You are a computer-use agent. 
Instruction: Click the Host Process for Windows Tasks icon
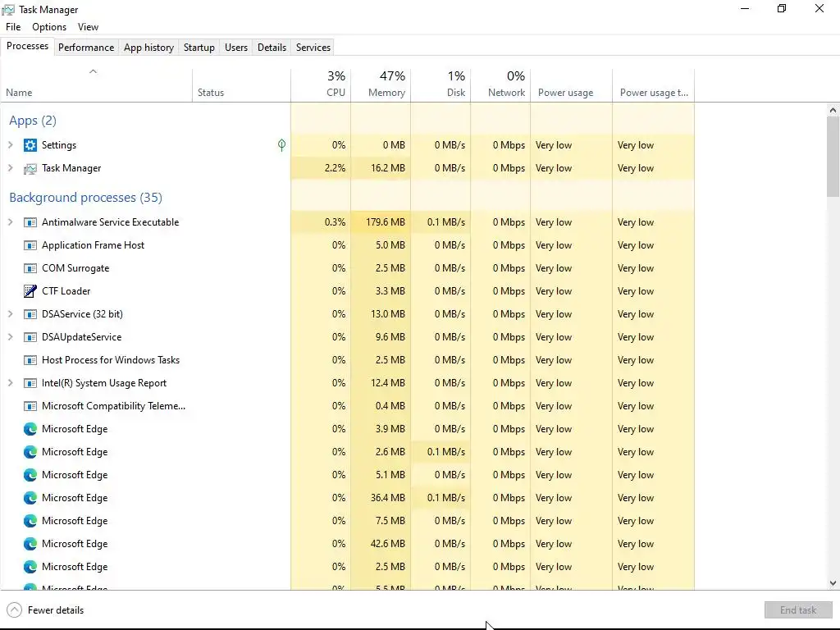30,361
